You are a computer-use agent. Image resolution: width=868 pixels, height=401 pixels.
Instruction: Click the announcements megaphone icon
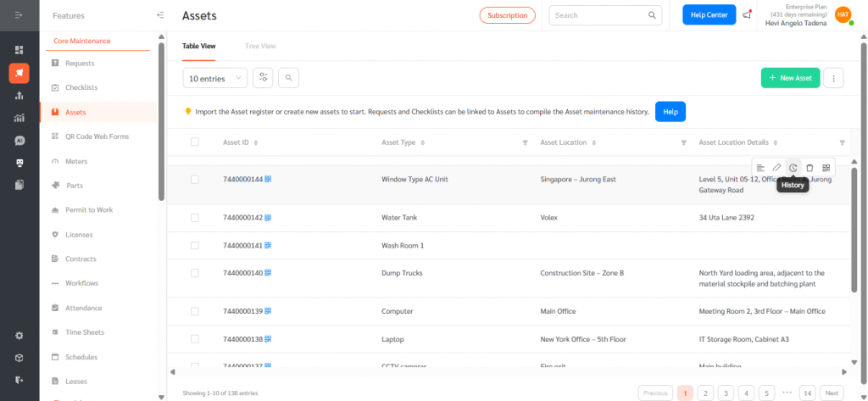(x=747, y=15)
